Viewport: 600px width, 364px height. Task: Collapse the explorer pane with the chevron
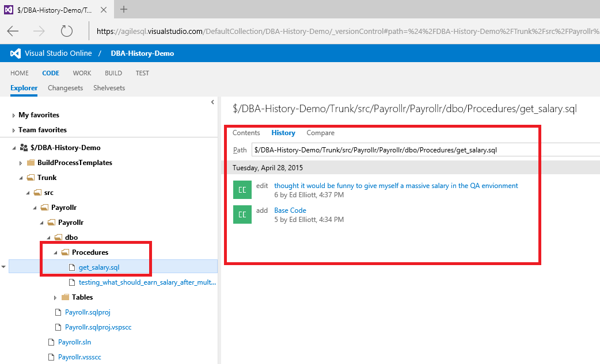coord(212,102)
